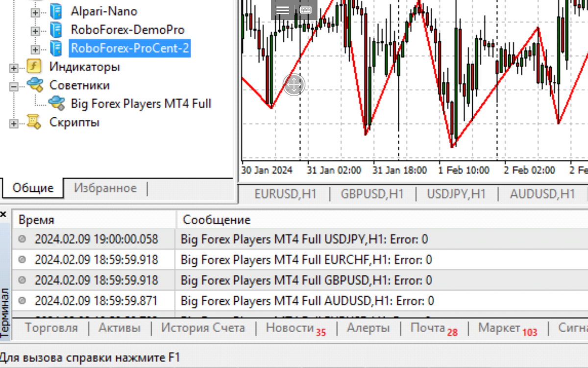Click timestamp 2024.02.09 19:00:00.058
The width and height of the screenshot is (588, 368).
[x=97, y=239]
